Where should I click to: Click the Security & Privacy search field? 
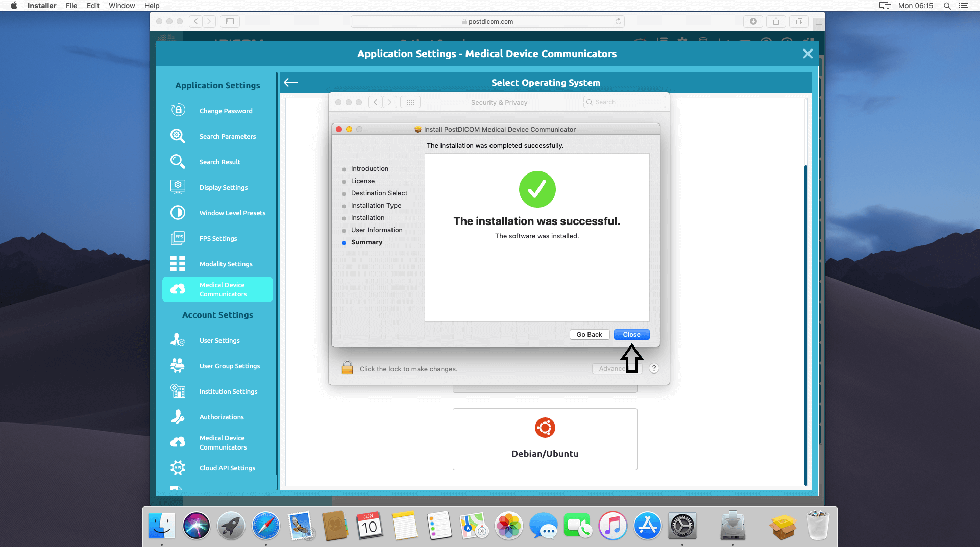(625, 102)
